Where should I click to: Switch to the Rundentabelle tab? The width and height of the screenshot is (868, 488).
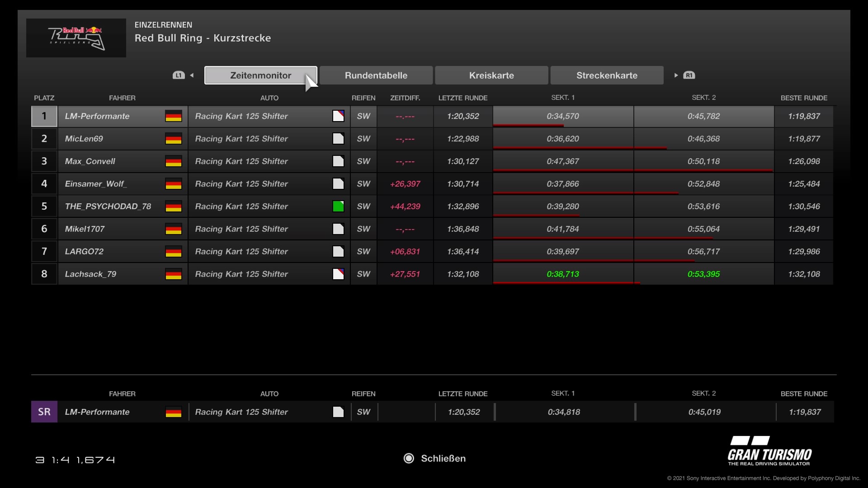376,75
